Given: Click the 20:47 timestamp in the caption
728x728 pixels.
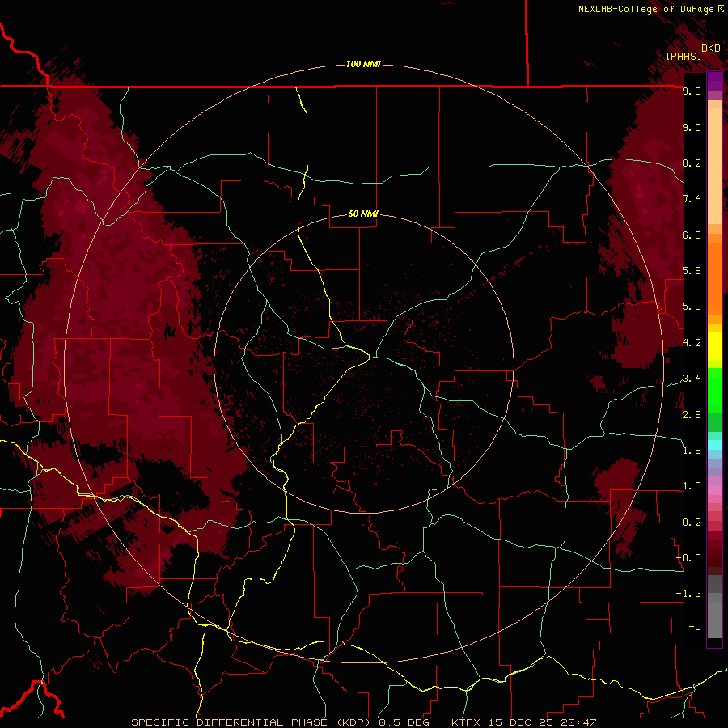Looking at the screenshot, I should point(578,722).
